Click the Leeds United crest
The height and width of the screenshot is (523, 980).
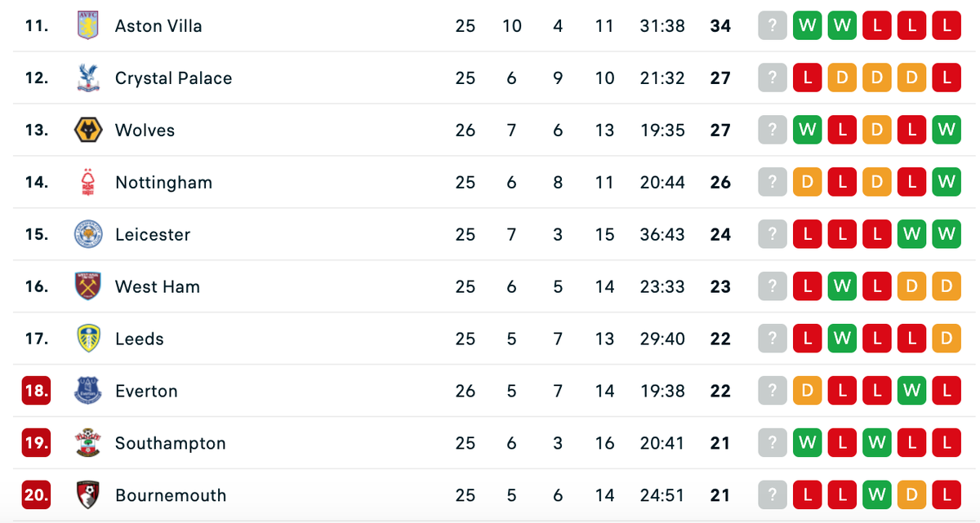pyautogui.click(x=87, y=339)
